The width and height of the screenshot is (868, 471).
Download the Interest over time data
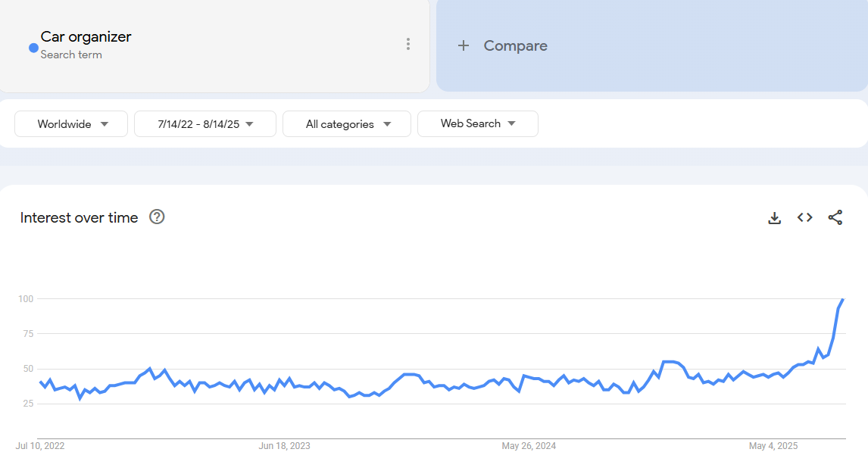(x=774, y=218)
